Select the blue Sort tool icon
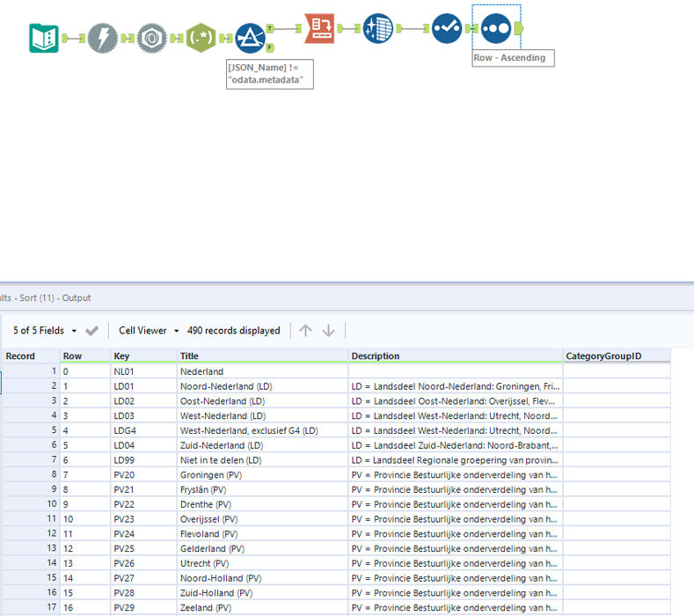694x616 pixels. [x=496, y=28]
